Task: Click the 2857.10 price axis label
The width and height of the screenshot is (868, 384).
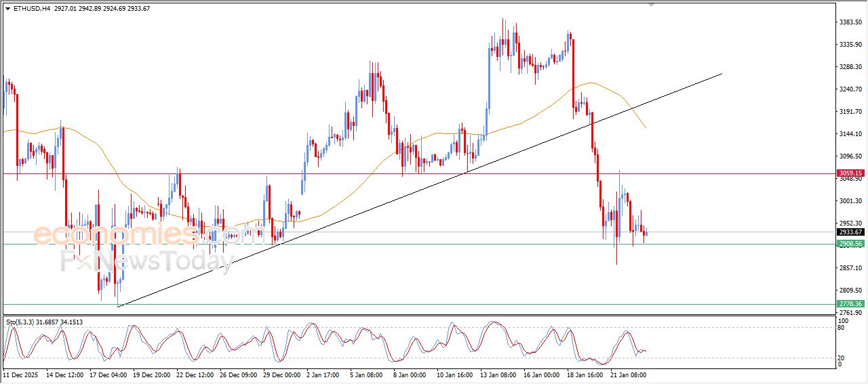Action: pyautogui.click(x=850, y=268)
